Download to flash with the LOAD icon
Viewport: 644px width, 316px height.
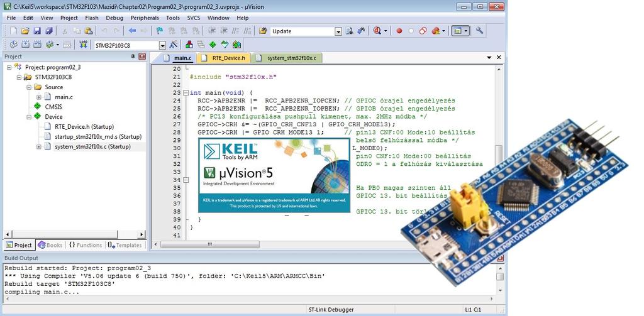[84, 45]
